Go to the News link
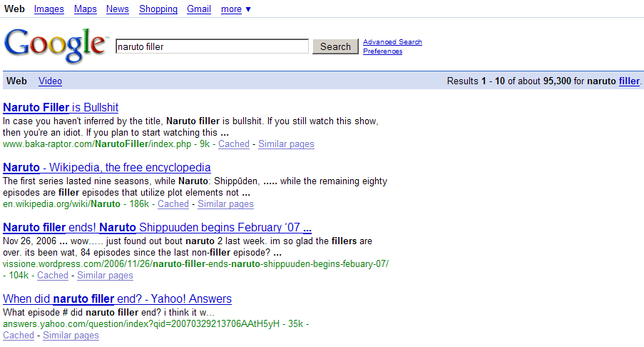This screenshot has width=644, height=347. pos(118,9)
